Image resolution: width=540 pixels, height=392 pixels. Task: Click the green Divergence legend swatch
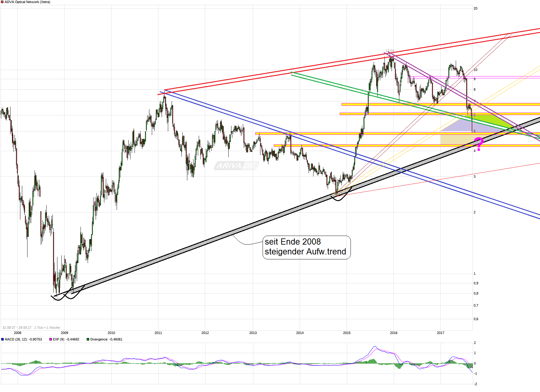point(88,339)
